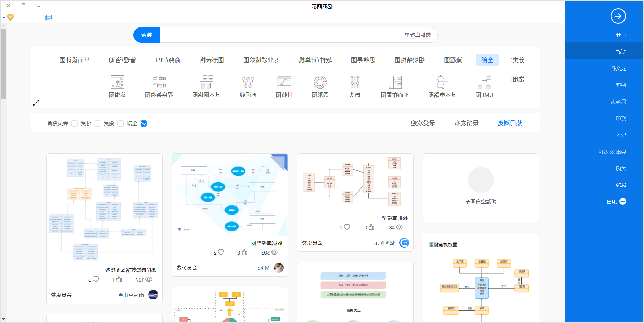Image resolution: width=644 pixels, height=323 pixels.
Task: Choose the 程序架构图 template icon
Action: [159, 82]
